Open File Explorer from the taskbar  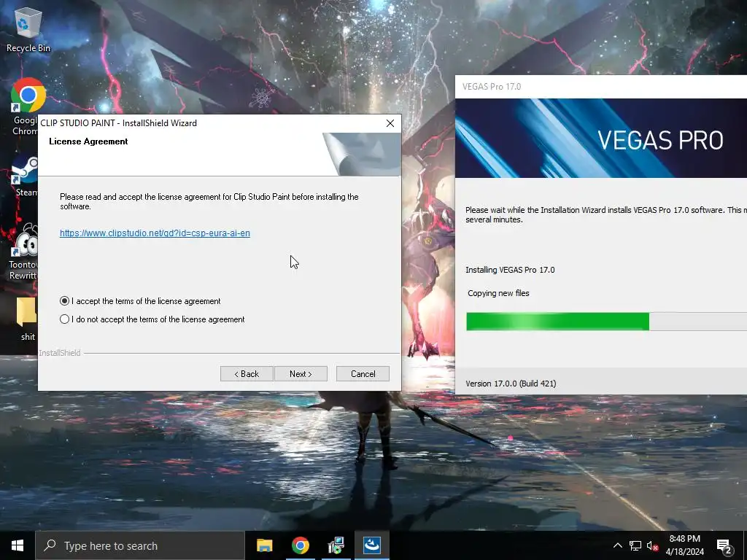point(264,545)
